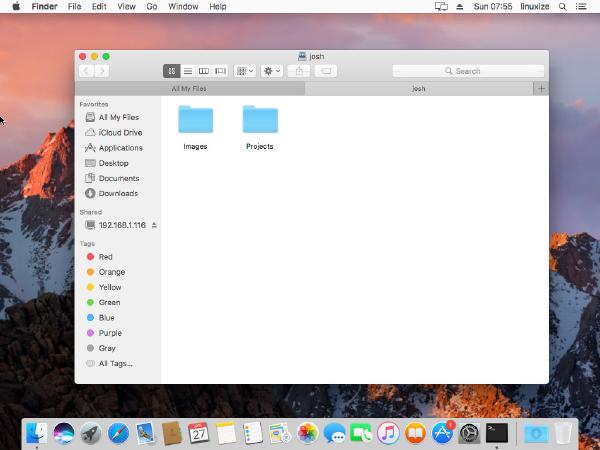600x450 pixels.
Task: Switch to the All My Files tab
Action: click(x=190, y=88)
